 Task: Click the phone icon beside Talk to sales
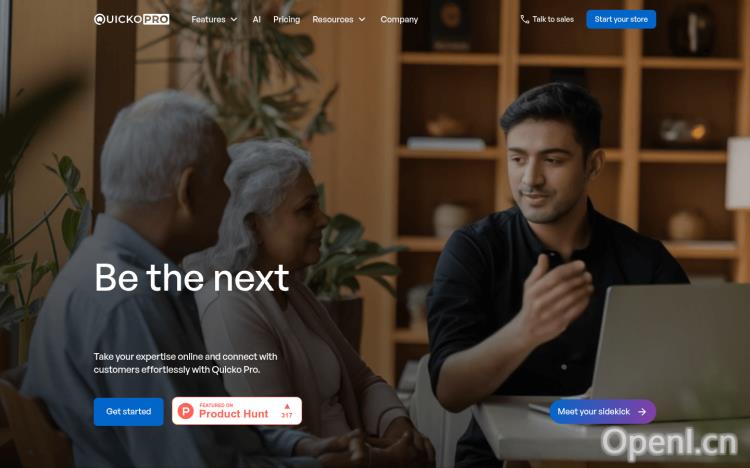click(x=525, y=19)
